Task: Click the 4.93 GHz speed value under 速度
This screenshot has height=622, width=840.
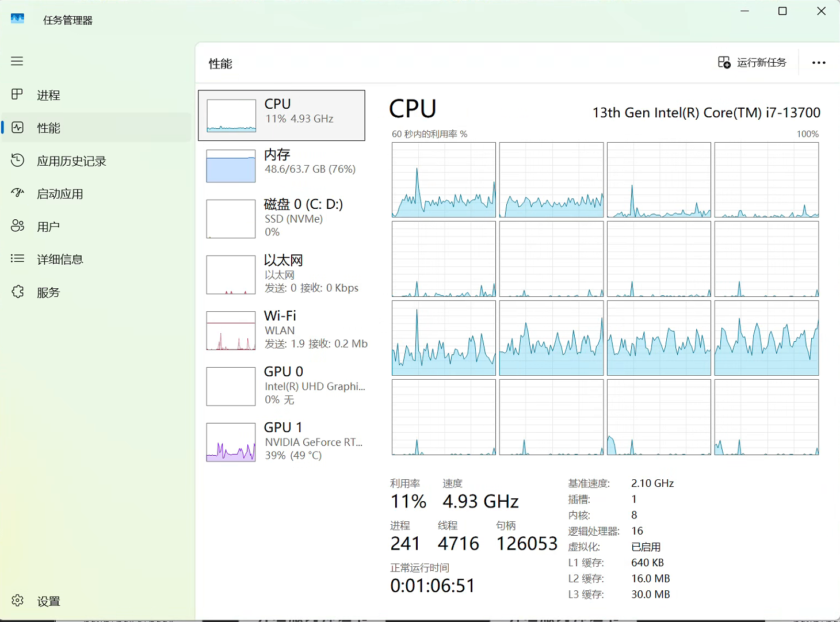Action: point(481,502)
